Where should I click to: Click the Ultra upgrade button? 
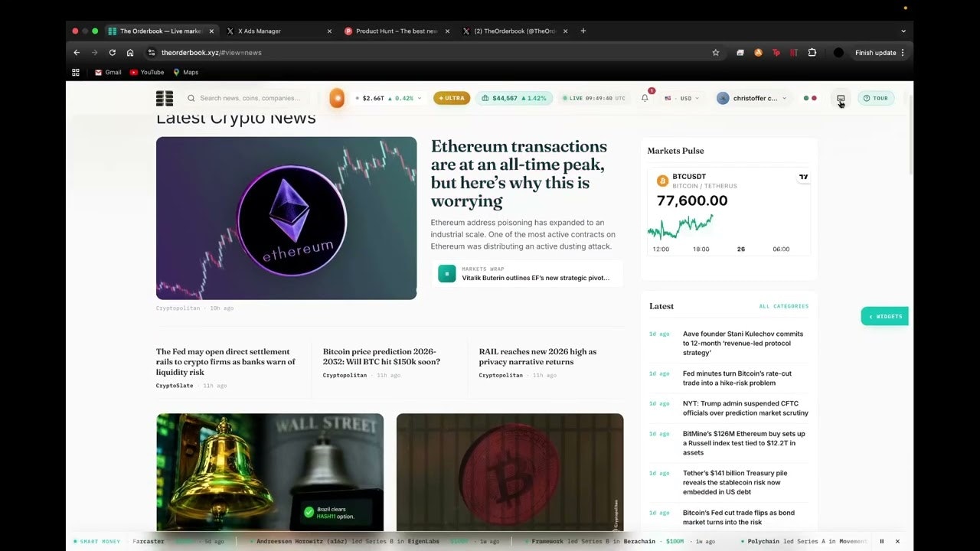point(452,98)
